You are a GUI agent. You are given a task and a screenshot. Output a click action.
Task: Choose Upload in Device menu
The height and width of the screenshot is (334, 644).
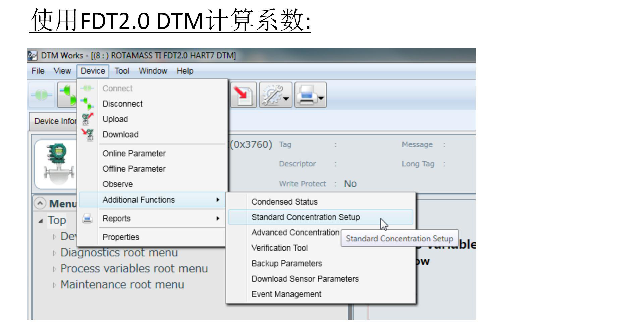click(x=115, y=119)
